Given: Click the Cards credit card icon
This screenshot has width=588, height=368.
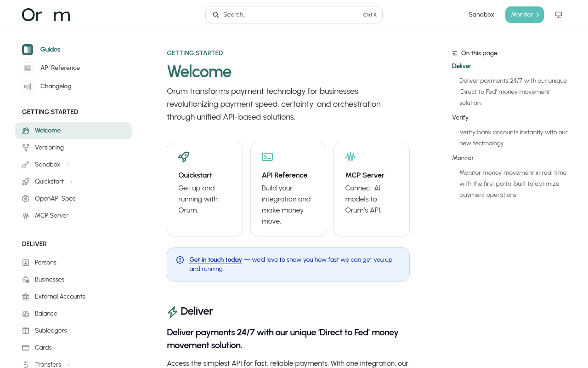Looking at the screenshot, I should tap(26, 348).
